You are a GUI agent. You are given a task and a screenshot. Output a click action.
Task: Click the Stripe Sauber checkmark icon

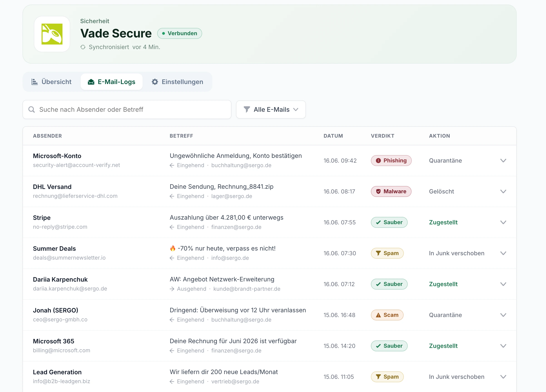click(378, 223)
